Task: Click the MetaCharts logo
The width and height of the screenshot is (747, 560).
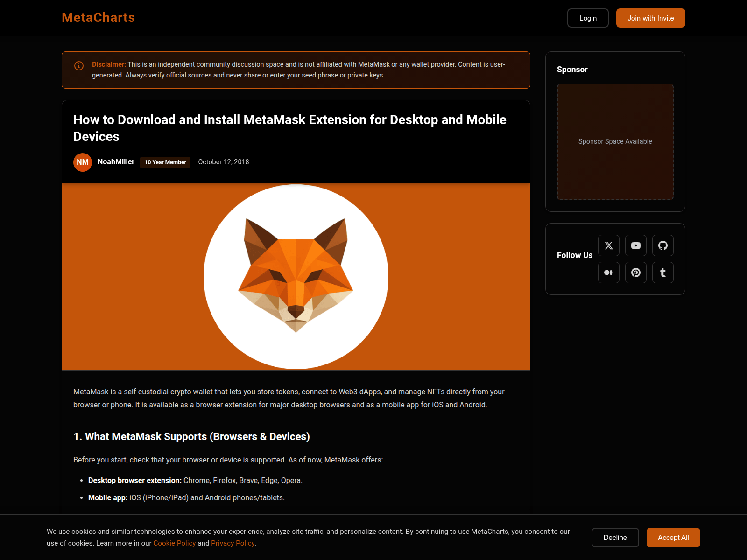Action: point(98,18)
